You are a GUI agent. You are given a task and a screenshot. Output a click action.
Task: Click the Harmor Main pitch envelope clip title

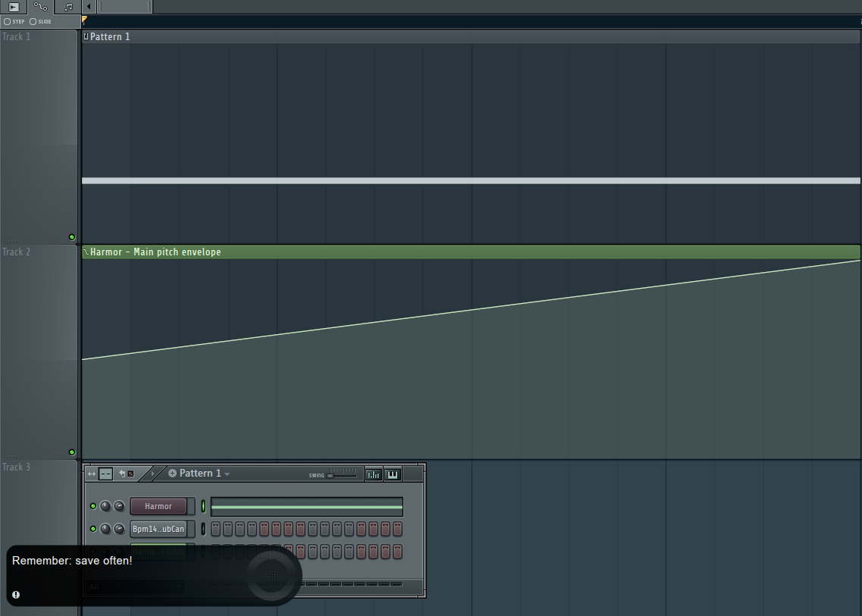coord(155,252)
